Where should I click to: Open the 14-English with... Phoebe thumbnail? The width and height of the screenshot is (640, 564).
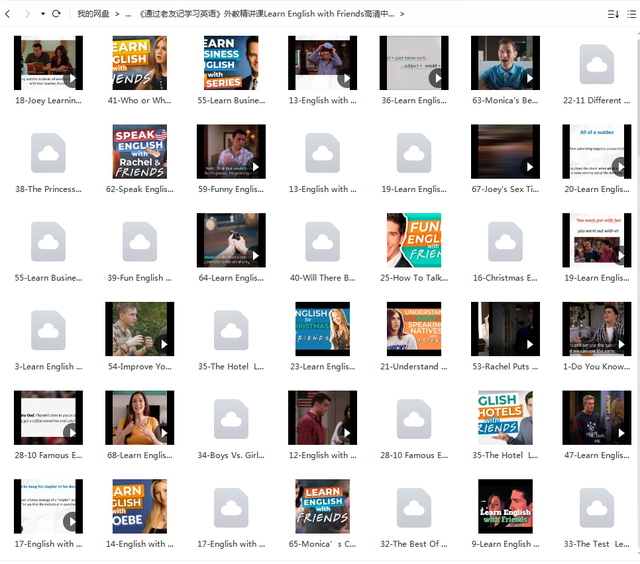click(140, 506)
